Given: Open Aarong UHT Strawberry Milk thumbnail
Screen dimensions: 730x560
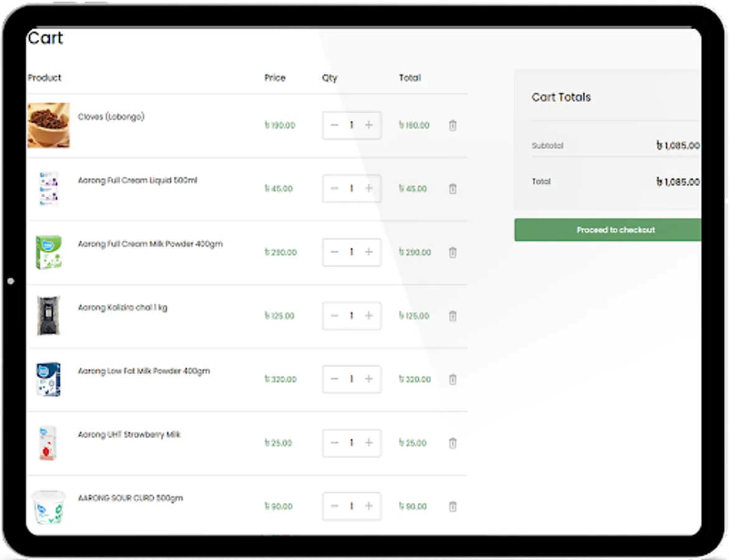Looking at the screenshot, I should click(x=49, y=442).
